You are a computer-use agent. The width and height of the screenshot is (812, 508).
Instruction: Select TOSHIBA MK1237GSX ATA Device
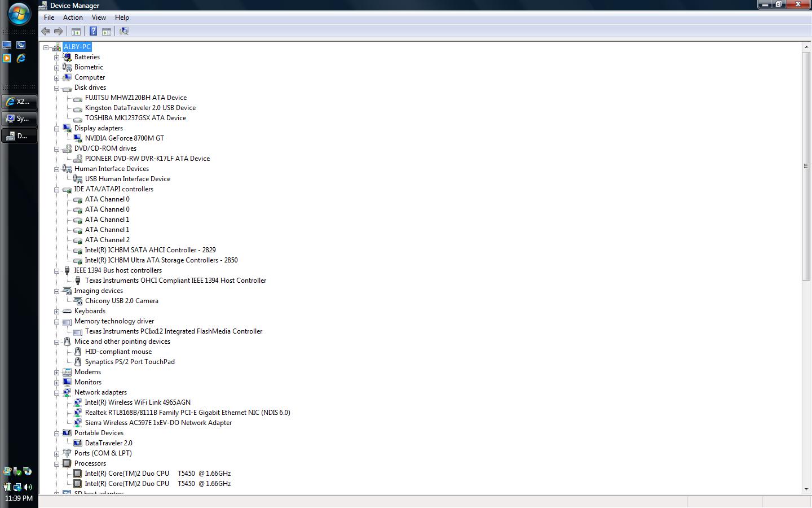point(135,118)
